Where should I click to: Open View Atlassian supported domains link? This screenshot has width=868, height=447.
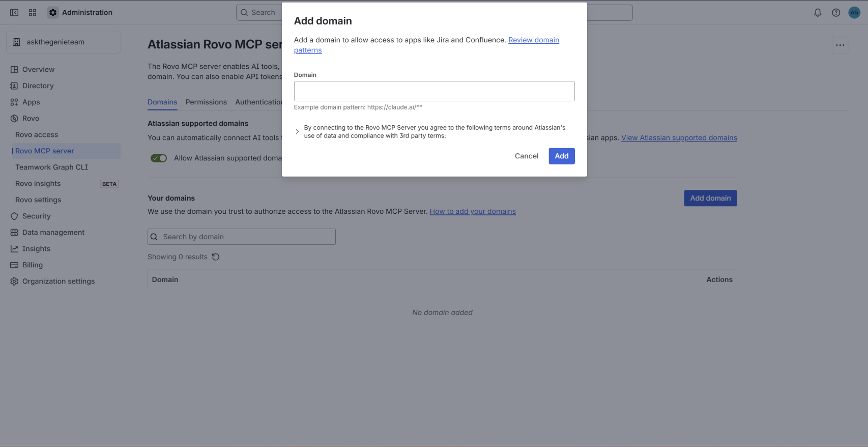[x=679, y=138]
